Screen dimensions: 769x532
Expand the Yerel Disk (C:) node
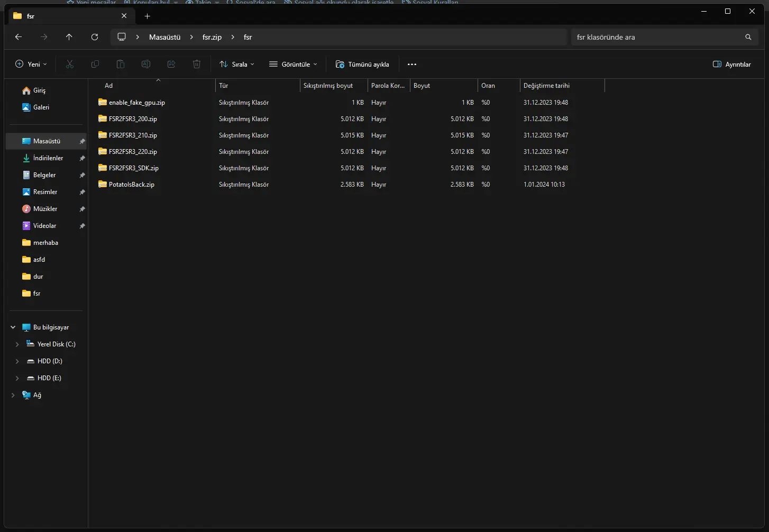pos(17,344)
